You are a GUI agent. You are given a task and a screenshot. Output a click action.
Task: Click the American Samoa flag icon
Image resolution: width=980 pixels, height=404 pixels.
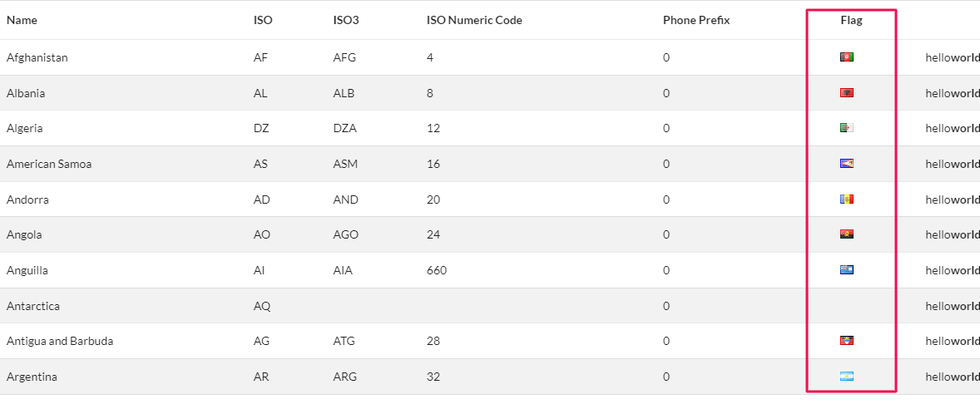click(x=847, y=164)
